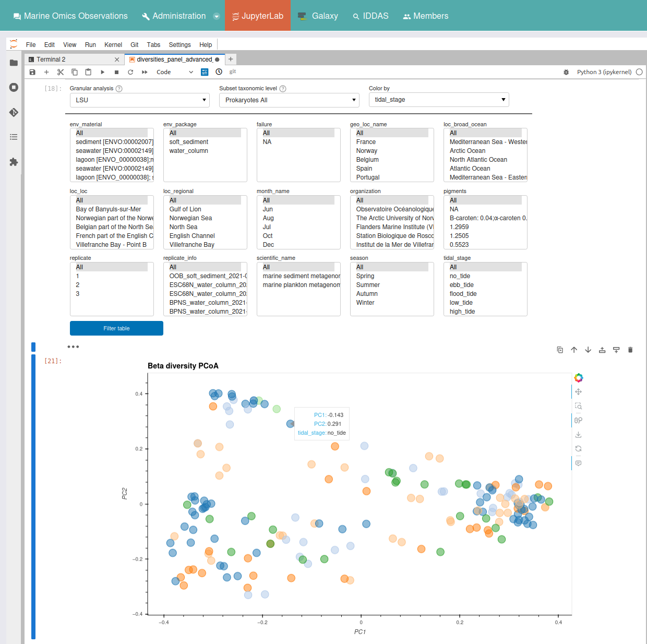Delete the cell with the trash icon
The image size is (647, 644).
[x=630, y=350]
